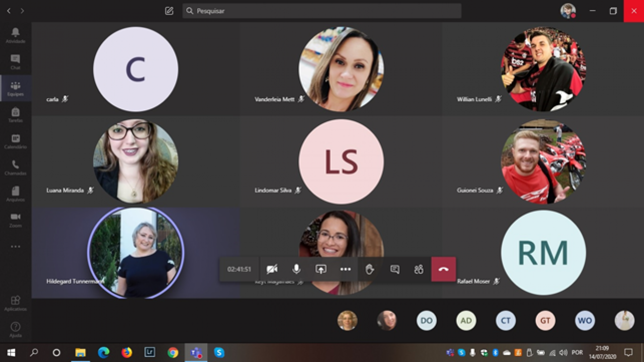Show participants list in meeting
The height and width of the screenshot is (362, 644).
pyautogui.click(x=419, y=269)
